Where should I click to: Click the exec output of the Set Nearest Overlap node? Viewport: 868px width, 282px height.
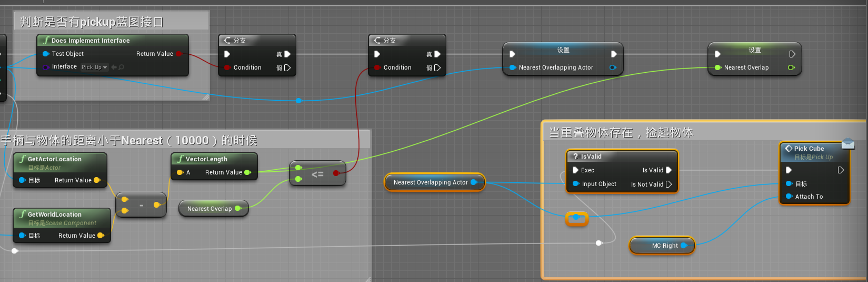click(792, 54)
